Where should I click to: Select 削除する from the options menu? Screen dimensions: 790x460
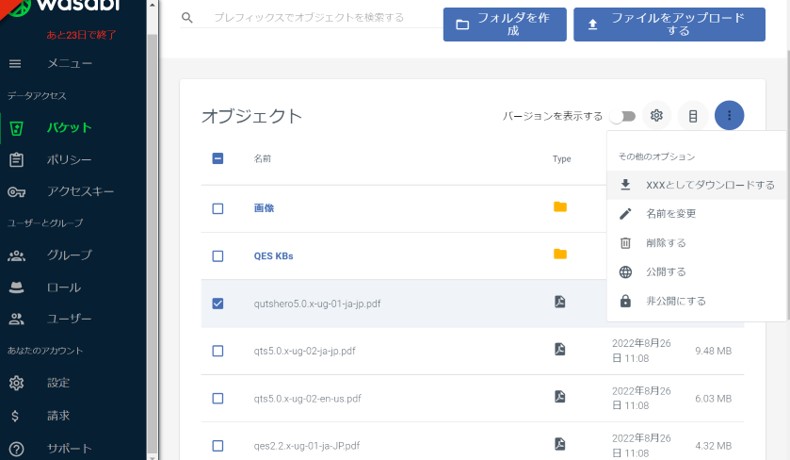click(x=666, y=242)
